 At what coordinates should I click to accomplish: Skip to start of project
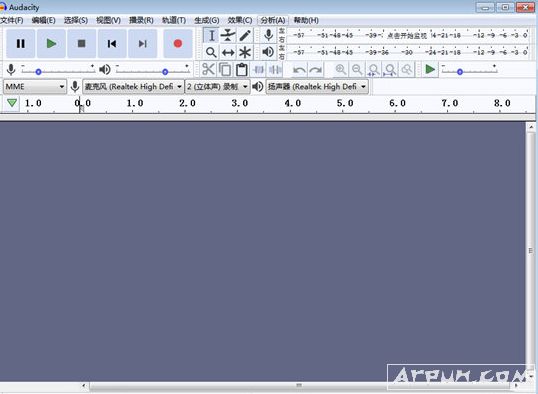(112, 44)
